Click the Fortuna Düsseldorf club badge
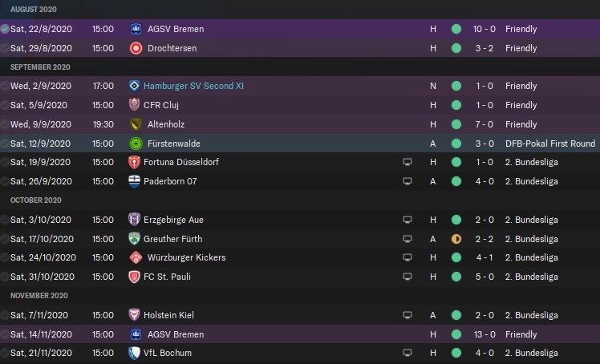 tap(135, 162)
